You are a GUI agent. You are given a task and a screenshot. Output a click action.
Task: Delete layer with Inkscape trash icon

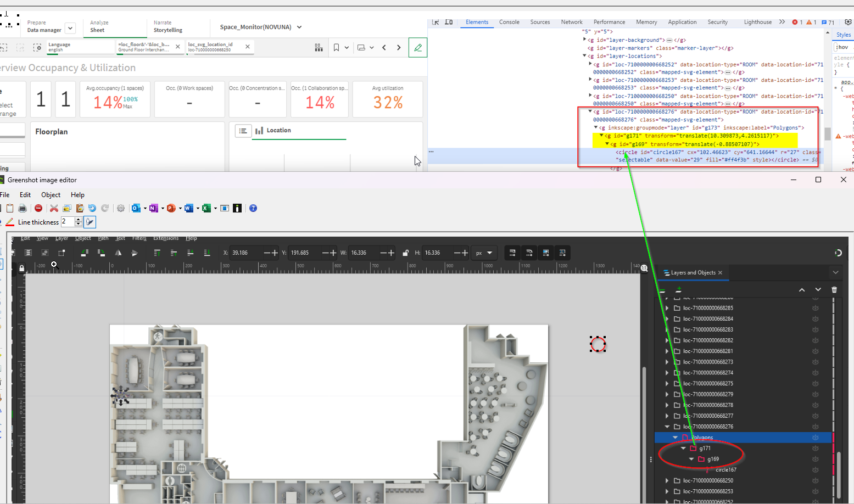tap(834, 289)
